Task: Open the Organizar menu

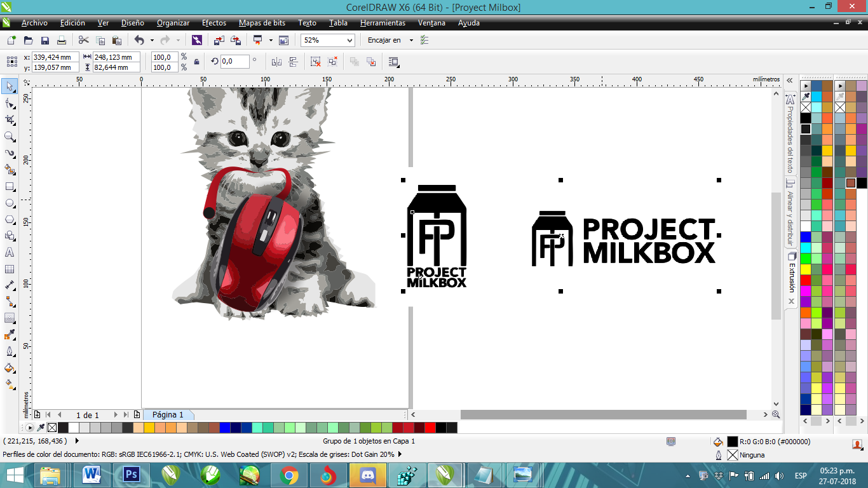Action: (173, 23)
